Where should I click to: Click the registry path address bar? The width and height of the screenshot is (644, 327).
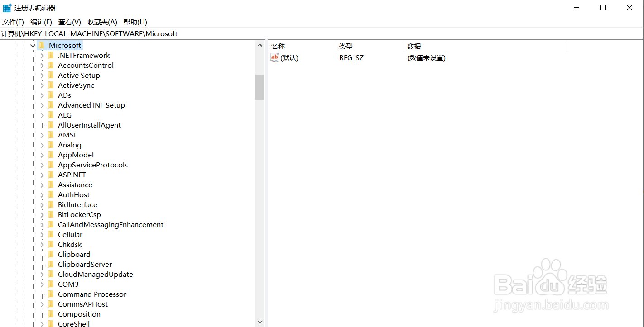pyautogui.click(x=321, y=33)
